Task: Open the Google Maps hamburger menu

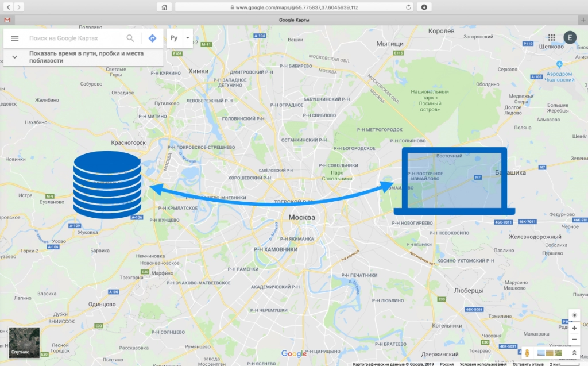Action: tap(14, 38)
